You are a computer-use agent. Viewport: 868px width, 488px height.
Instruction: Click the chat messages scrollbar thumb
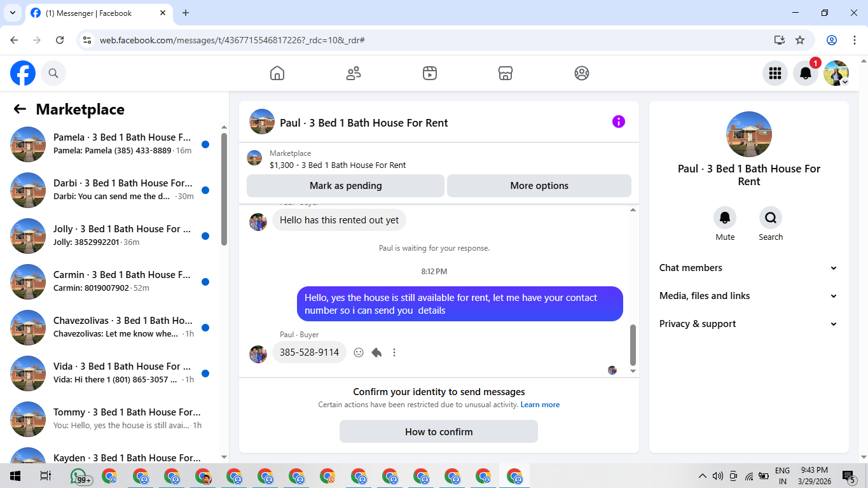(633, 344)
